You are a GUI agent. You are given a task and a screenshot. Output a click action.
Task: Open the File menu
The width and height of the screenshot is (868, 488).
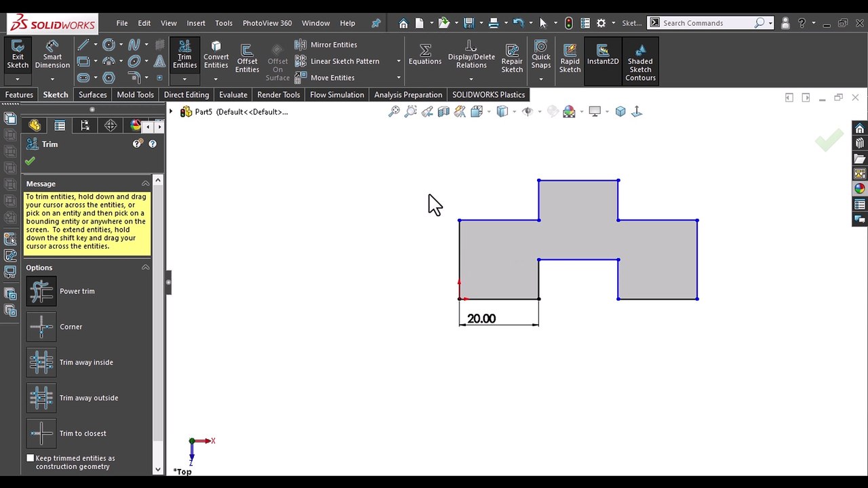click(x=122, y=23)
